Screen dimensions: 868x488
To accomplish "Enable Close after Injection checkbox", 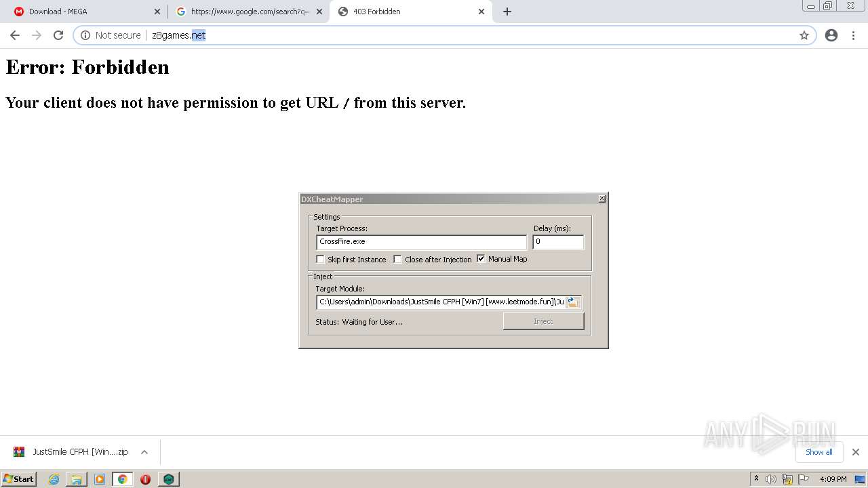I will [398, 259].
